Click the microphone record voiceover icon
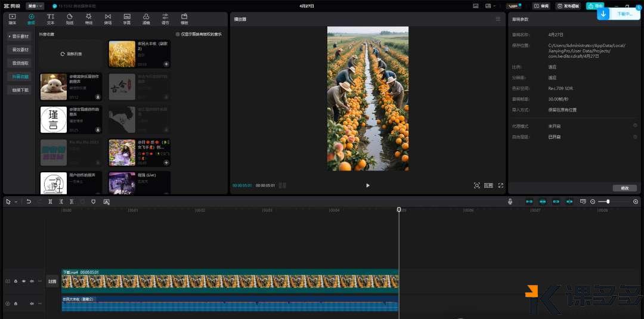The width and height of the screenshot is (644, 319). (x=510, y=202)
